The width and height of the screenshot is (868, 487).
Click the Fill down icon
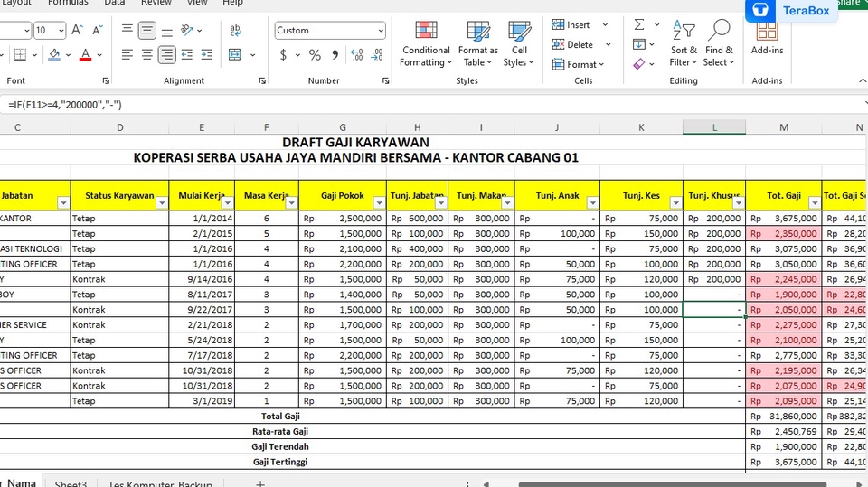click(x=639, y=44)
